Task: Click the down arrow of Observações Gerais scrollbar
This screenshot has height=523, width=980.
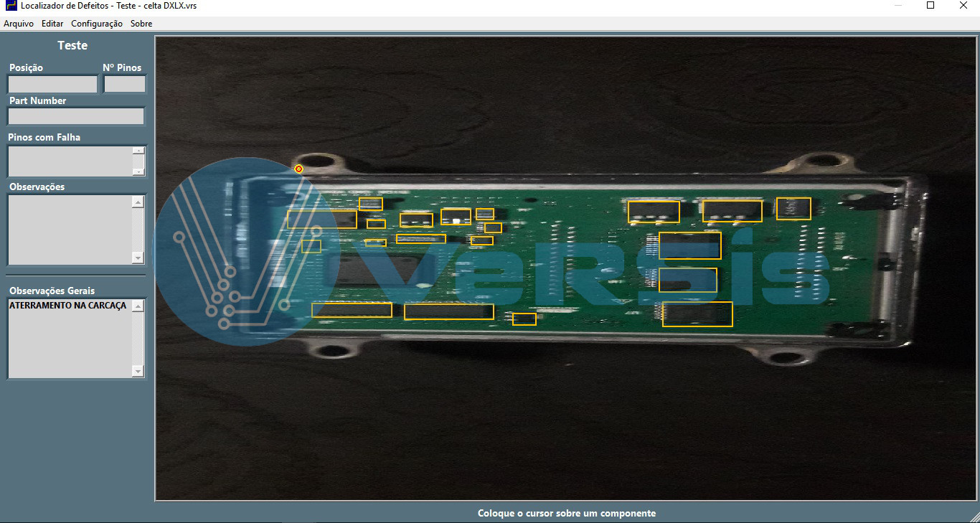Action: pyautogui.click(x=138, y=371)
